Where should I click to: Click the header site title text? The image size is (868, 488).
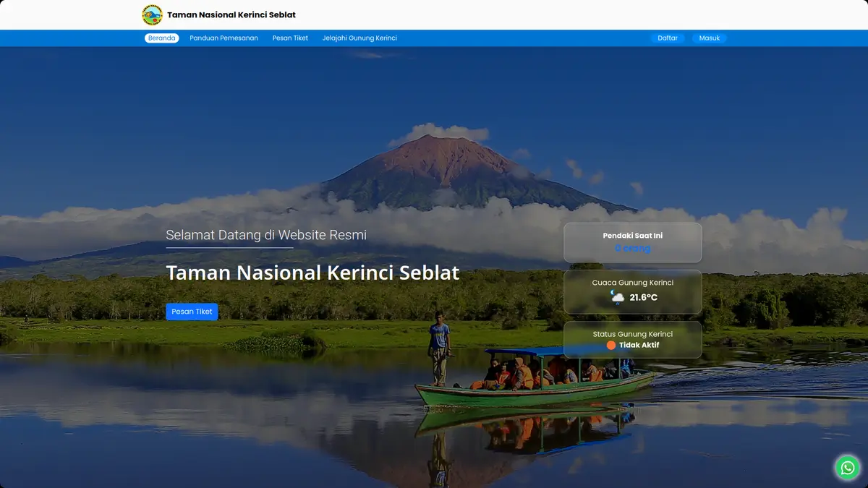231,14
